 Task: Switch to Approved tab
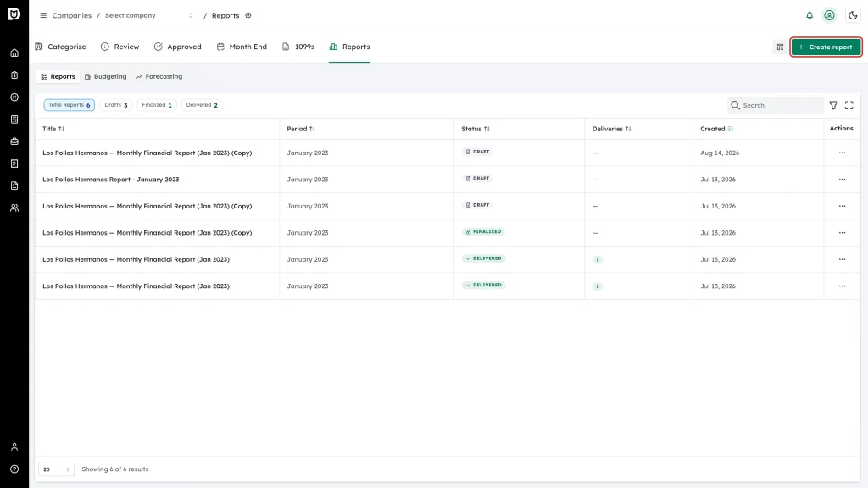click(178, 47)
